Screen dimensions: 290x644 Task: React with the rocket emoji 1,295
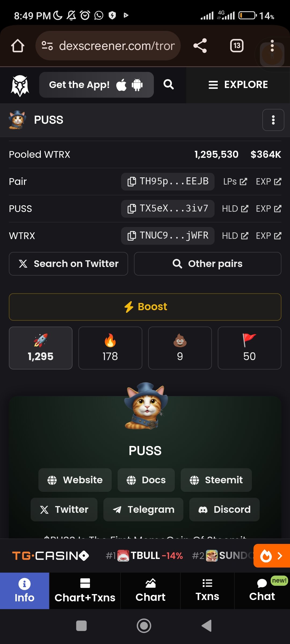point(41,348)
